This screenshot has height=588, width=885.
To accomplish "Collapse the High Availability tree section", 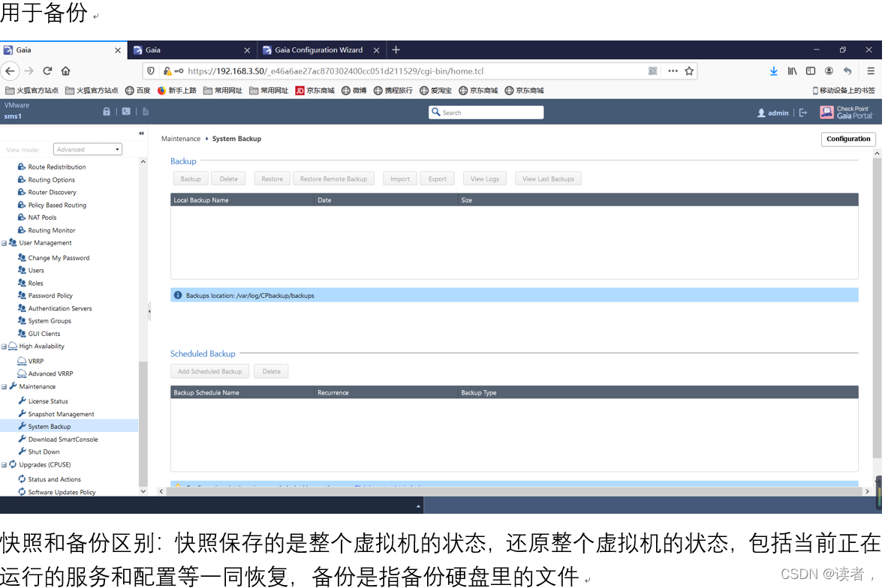I will pos(5,346).
